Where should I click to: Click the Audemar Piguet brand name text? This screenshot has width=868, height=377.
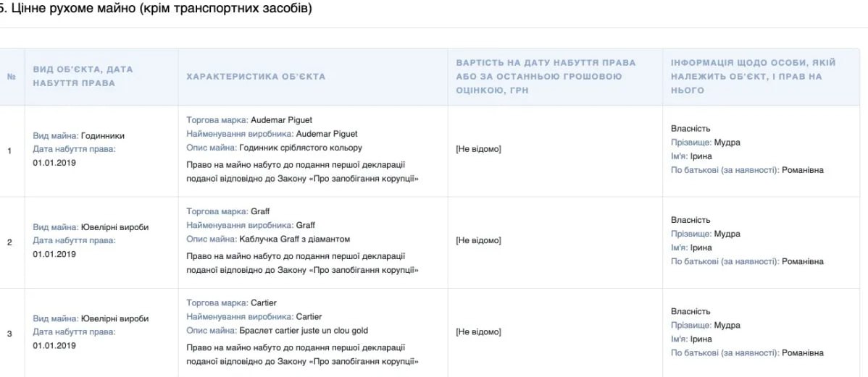coord(281,120)
